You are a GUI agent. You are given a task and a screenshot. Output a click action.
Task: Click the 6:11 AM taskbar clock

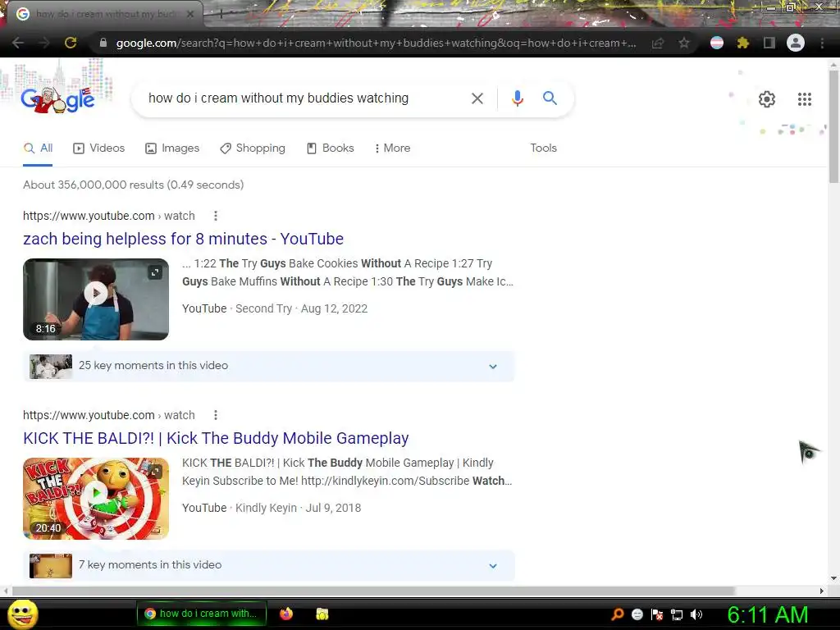(767, 614)
